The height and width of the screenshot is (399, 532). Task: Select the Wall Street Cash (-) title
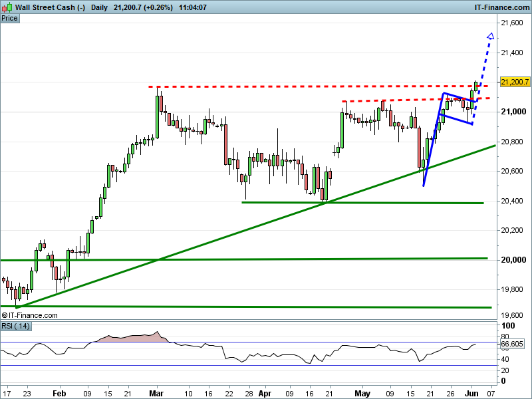[x=51, y=7]
